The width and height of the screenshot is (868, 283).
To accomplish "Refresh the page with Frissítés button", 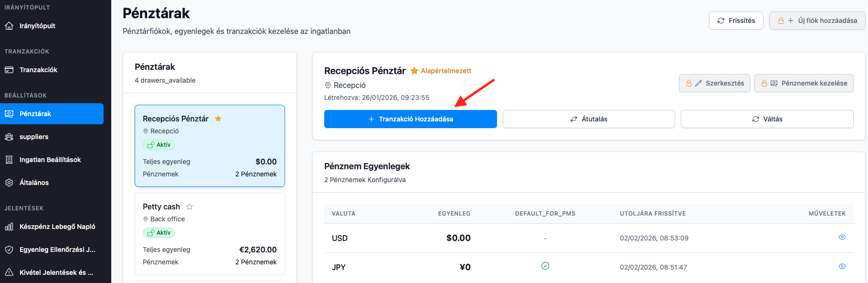I will 736,21.
